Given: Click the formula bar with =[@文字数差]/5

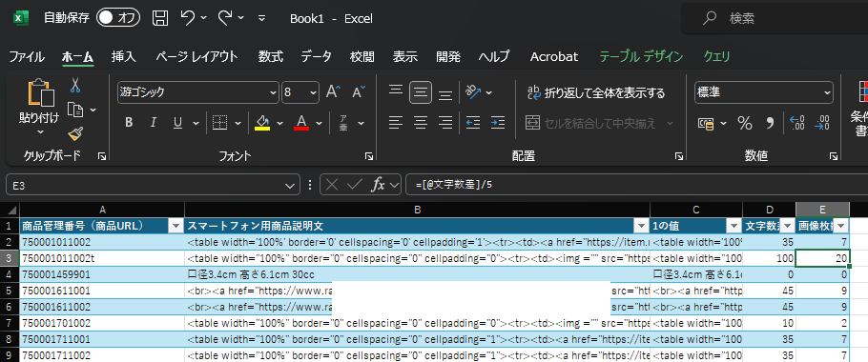Looking at the screenshot, I should coord(636,185).
